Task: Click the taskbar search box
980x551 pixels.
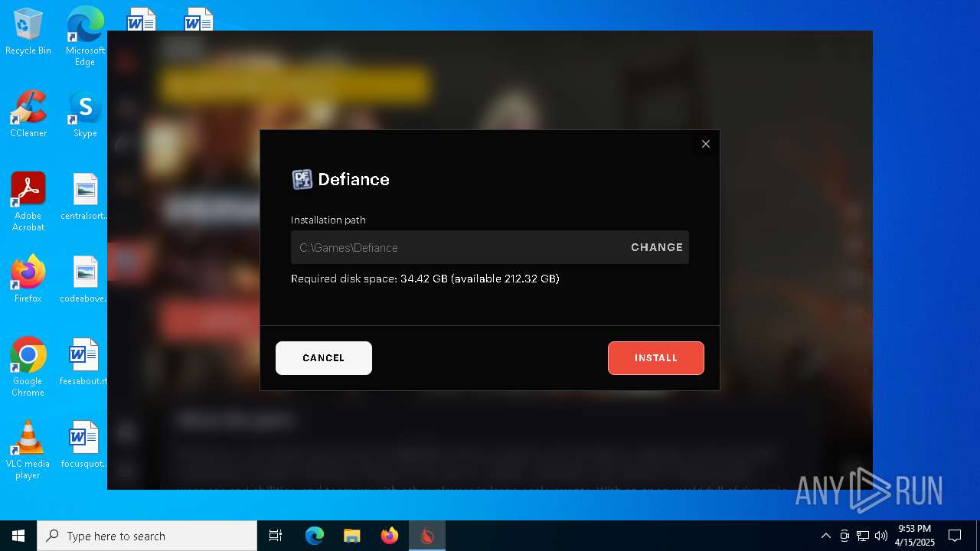Action: pos(147,536)
